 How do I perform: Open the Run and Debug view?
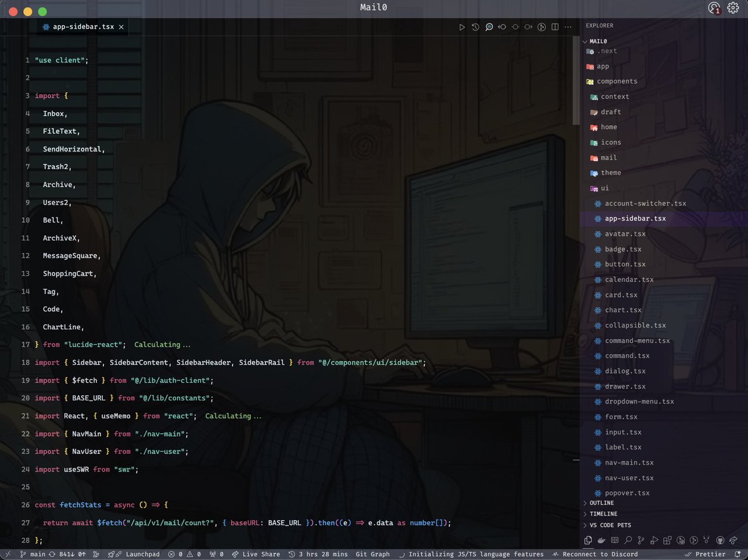654,540
